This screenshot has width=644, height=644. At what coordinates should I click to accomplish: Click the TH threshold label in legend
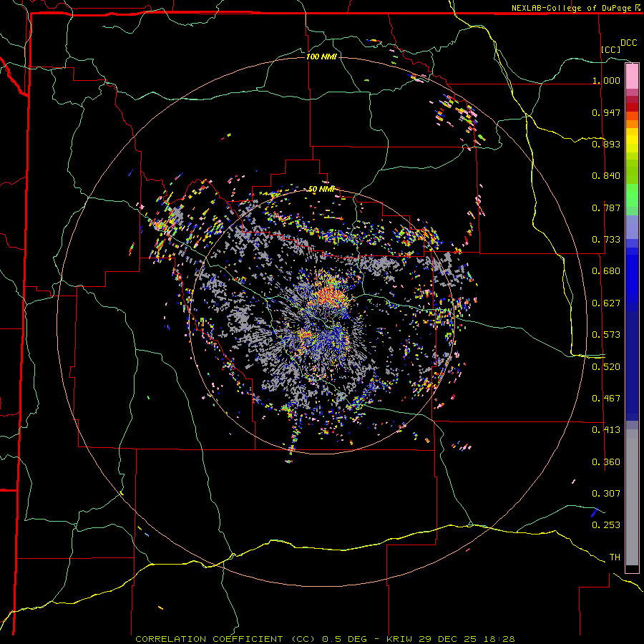pyautogui.click(x=615, y=557)
